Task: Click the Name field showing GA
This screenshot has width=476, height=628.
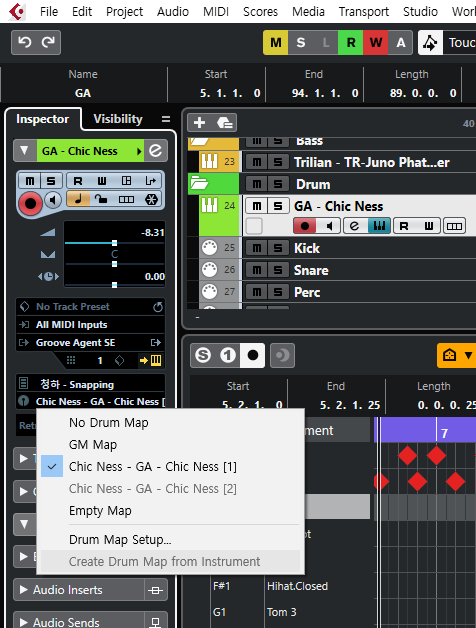Action: click(83, 93)
